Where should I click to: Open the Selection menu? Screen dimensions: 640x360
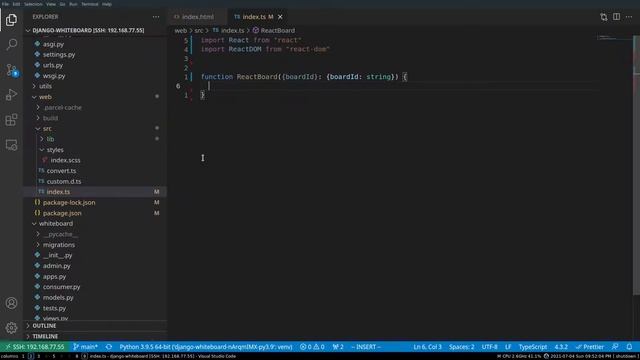[33, 4]
